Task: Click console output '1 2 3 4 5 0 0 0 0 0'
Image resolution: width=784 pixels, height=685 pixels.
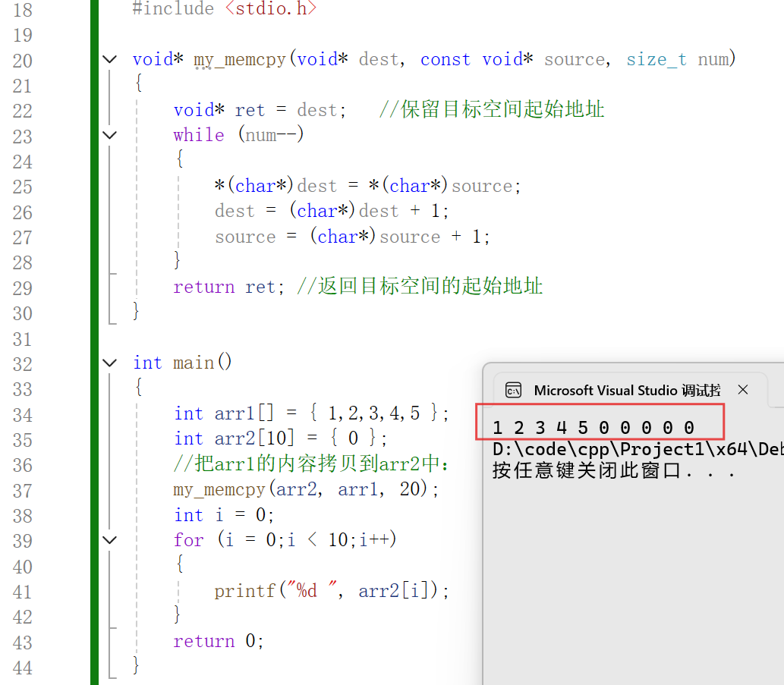Action: 594,428
